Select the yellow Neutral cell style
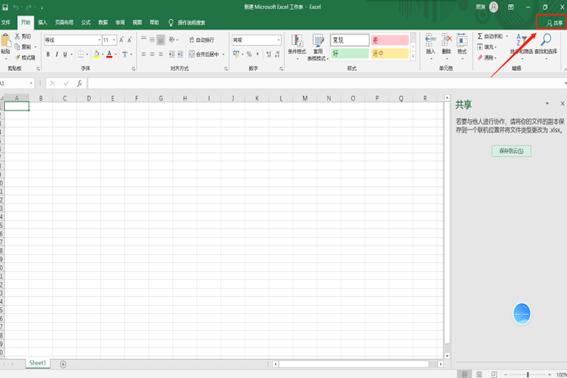 pyautogui.click(x=389, y=53)
